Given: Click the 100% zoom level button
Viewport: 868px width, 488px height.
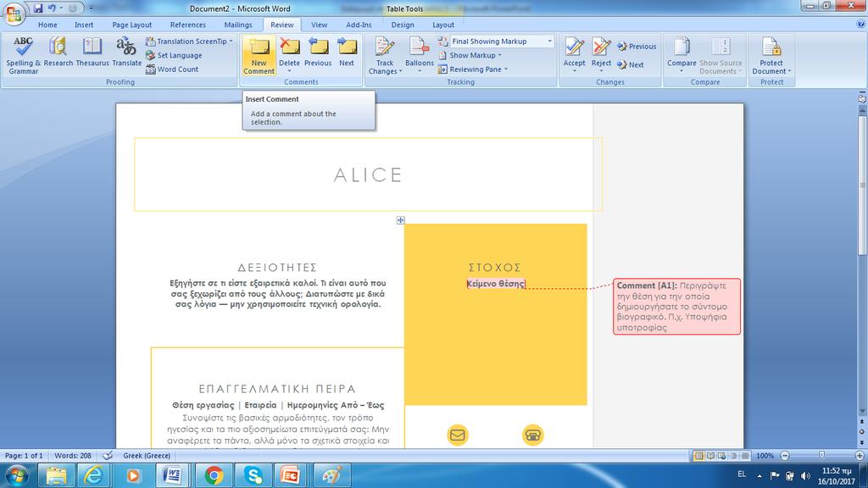Looking at the screenshot, I should click(x=765, y=456).
